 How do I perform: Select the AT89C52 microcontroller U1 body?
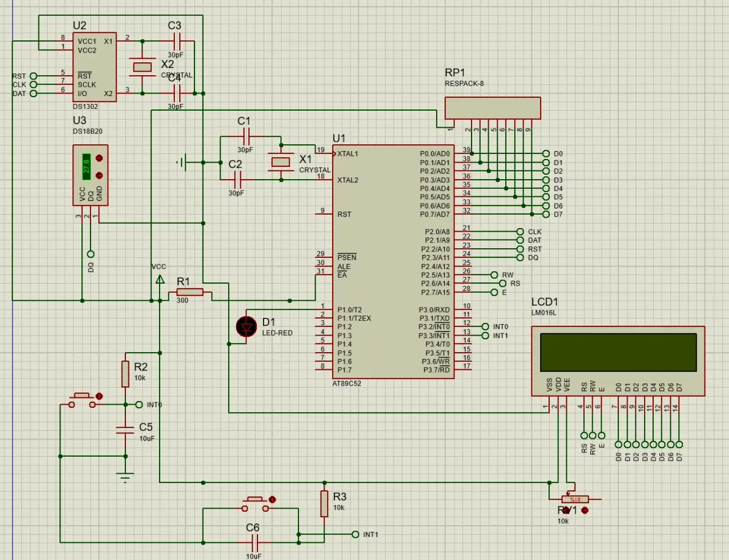click(393, 263)
